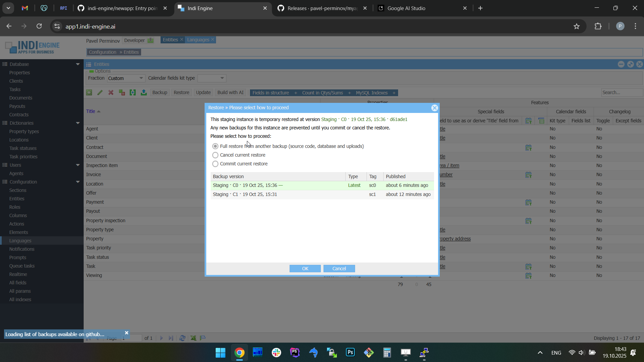Click the Search input field

point(621,93)
